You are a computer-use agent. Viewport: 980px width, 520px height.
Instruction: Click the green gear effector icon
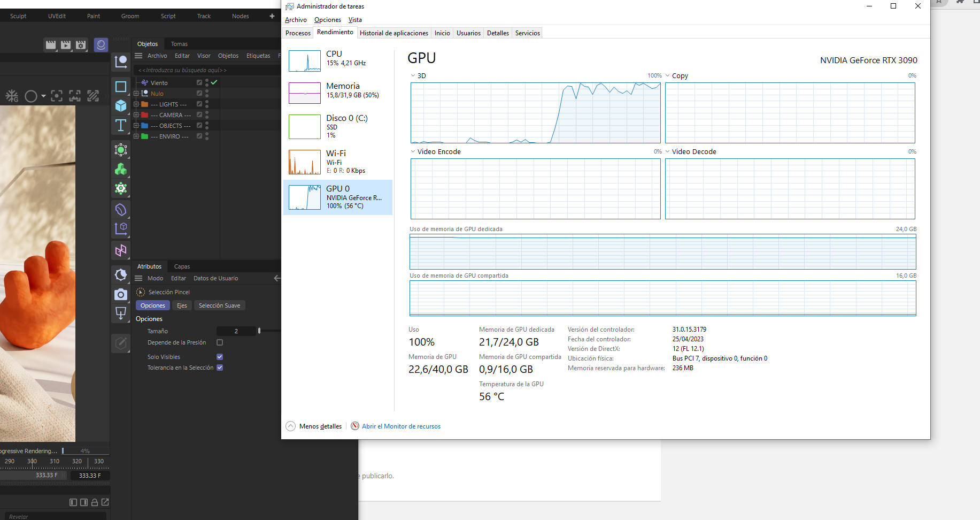point(121,188)
